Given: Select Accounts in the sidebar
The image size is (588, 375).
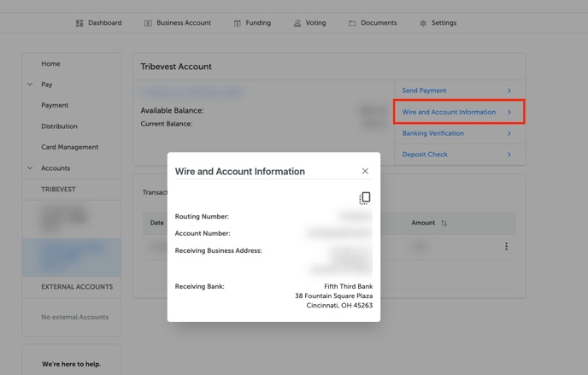Looking at the screenshot, I should click(x=56, y=168).
